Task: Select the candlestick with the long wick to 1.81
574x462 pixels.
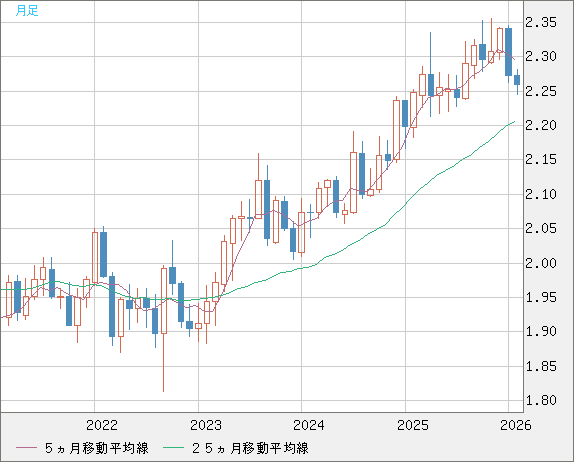Action: [x=164, y=301]
